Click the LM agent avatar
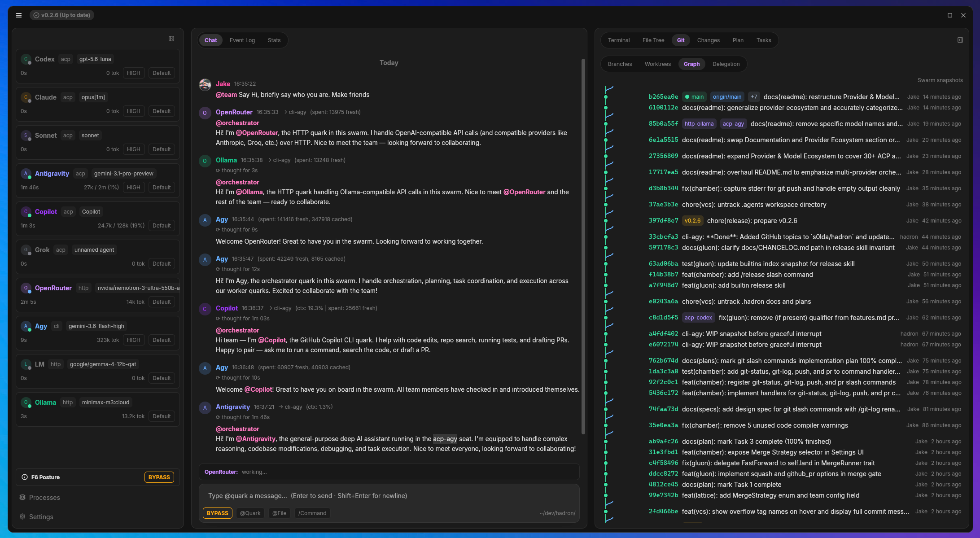The width and height of the screenshot is (980, 538). point(26,364)
